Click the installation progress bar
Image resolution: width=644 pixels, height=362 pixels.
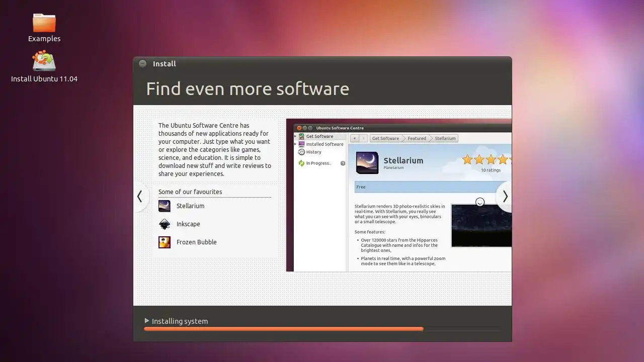tap(322, 329)
